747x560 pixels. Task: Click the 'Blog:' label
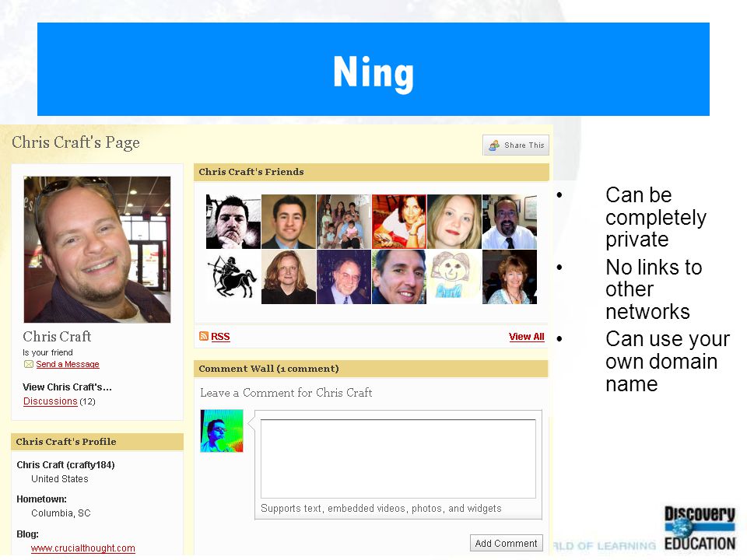point(28,534)
